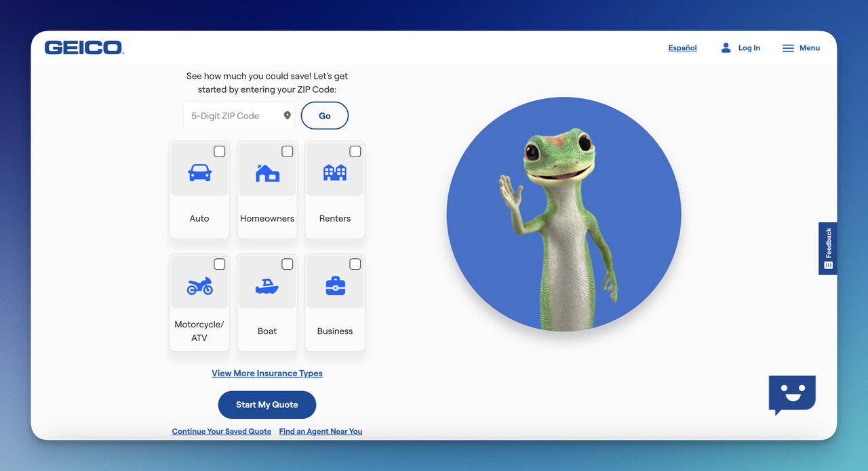The width and height of the screenshot is (868, 471).
Task: Click the waving gecko image
Action: [x=564, y=214]
